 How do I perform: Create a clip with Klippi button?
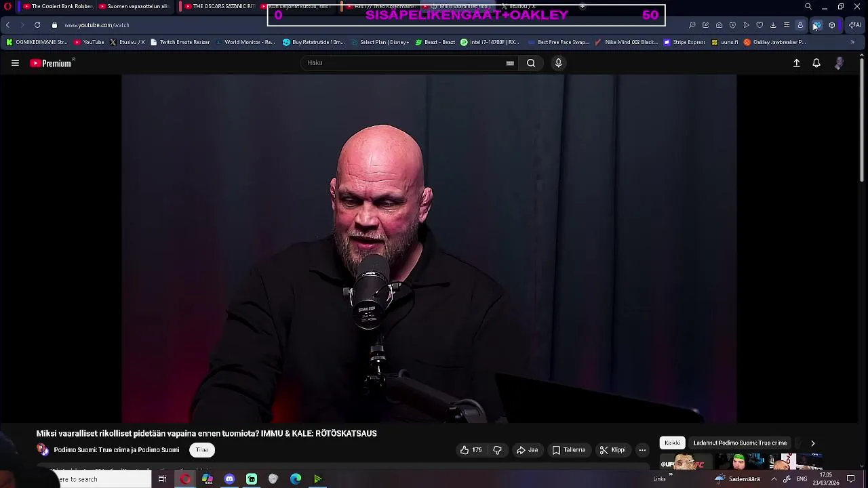[612, 450]
